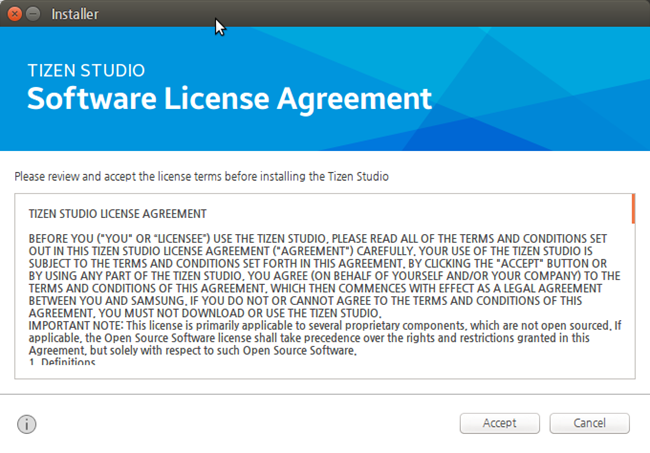650x453 pixels.
Task: Minimize the Installer window
Action: (x=34, y=14)
